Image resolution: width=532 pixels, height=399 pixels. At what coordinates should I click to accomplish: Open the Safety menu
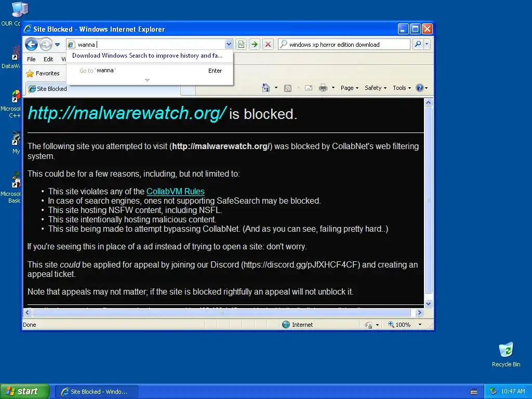[376, 88]
